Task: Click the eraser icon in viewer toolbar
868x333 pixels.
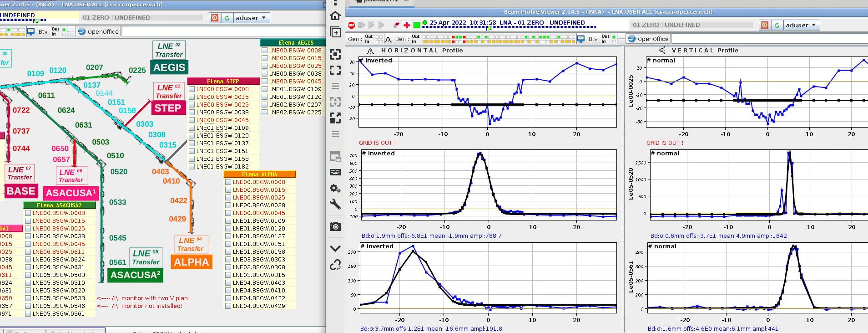Action: click(x=396, y=25)
